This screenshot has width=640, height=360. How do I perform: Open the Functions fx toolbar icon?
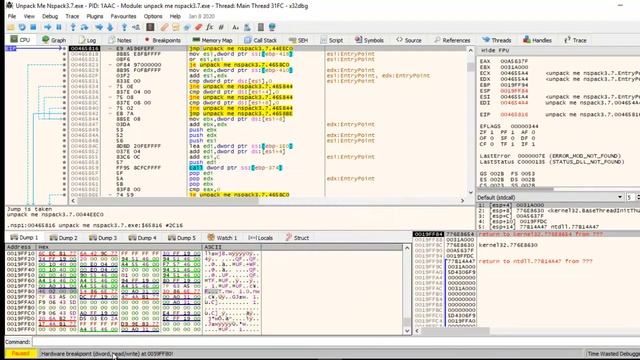(x=209, y=27)
